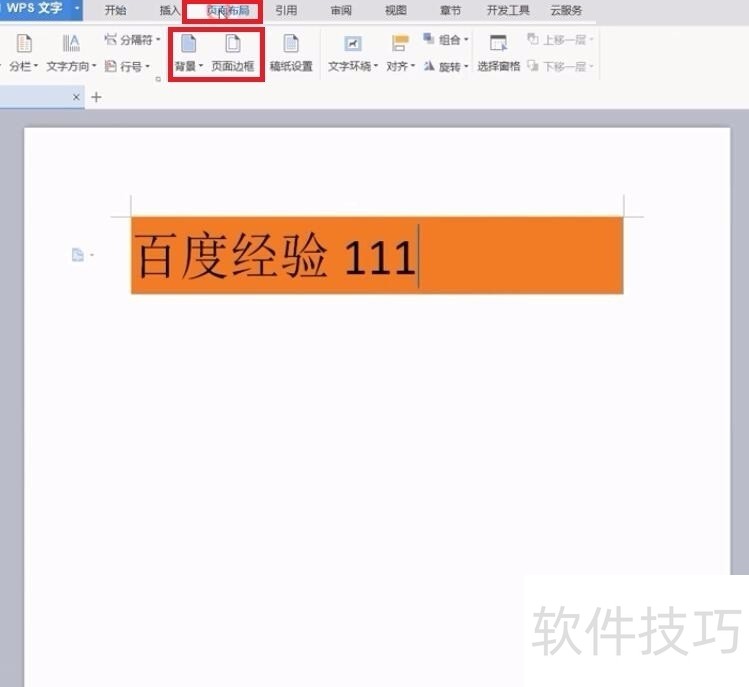Expand the 文字环绕 dropdown arrow
This screenshot has height=687, width=749.
pos(376,66)
